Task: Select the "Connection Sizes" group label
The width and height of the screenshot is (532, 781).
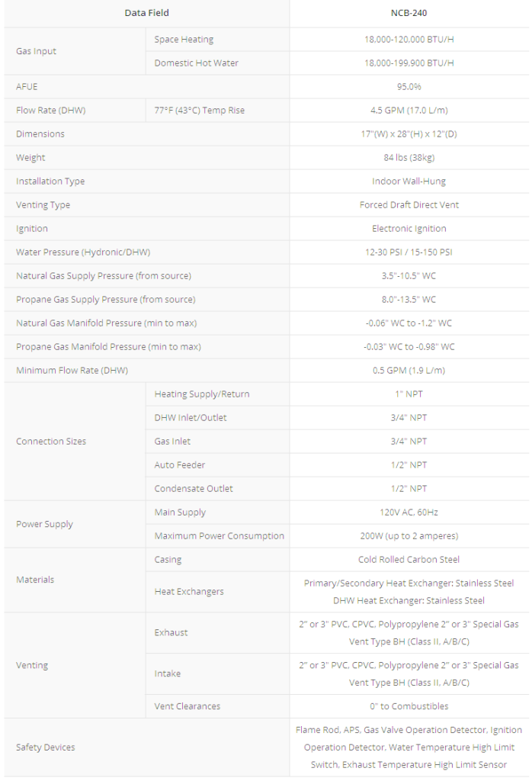Action: (x=51, y=442)
